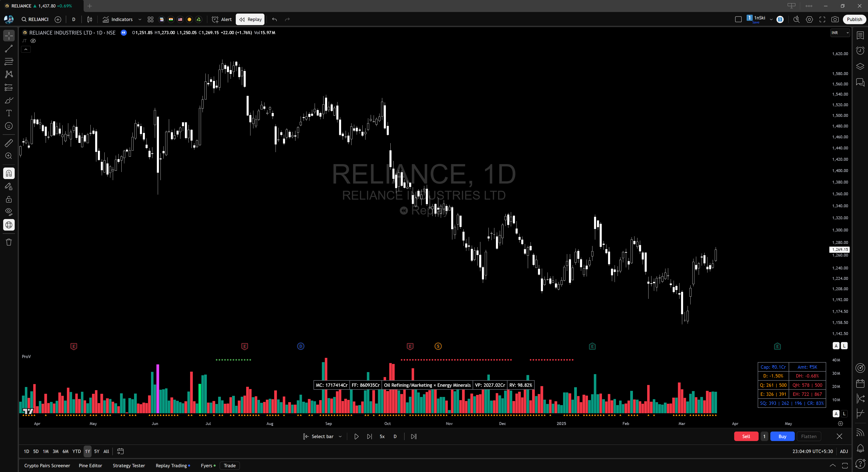868x472 pixels.
Task: Open the Indicators dialog
Action: (118, 19)
